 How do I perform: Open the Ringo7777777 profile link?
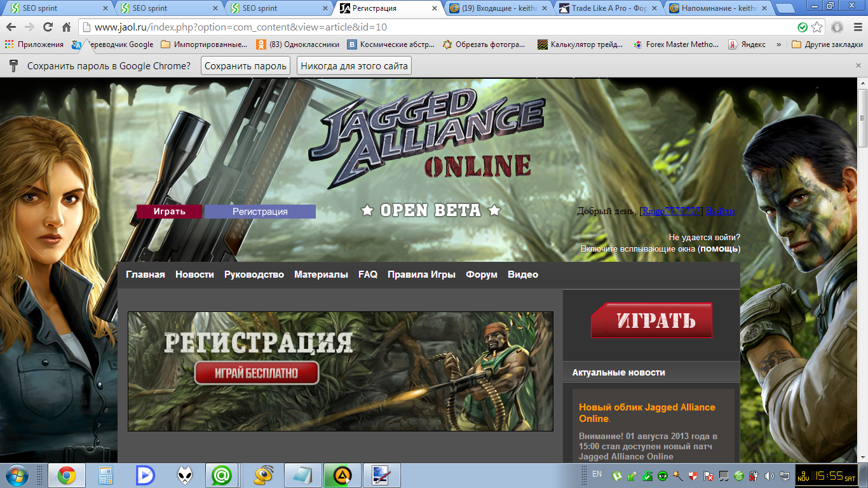point(672,211)
